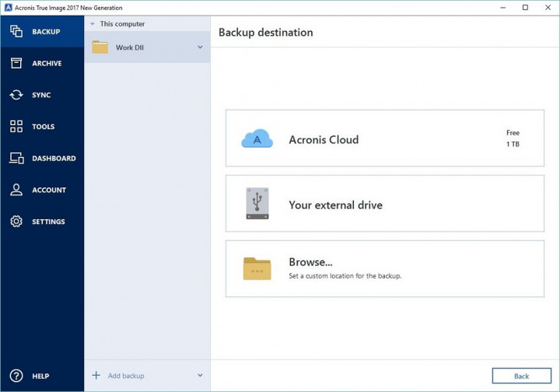Image resolution: width=560 pixels, height=392 pixels.
Task: Open the HELP label in the sidebar
Action: [x=40, y=376]
